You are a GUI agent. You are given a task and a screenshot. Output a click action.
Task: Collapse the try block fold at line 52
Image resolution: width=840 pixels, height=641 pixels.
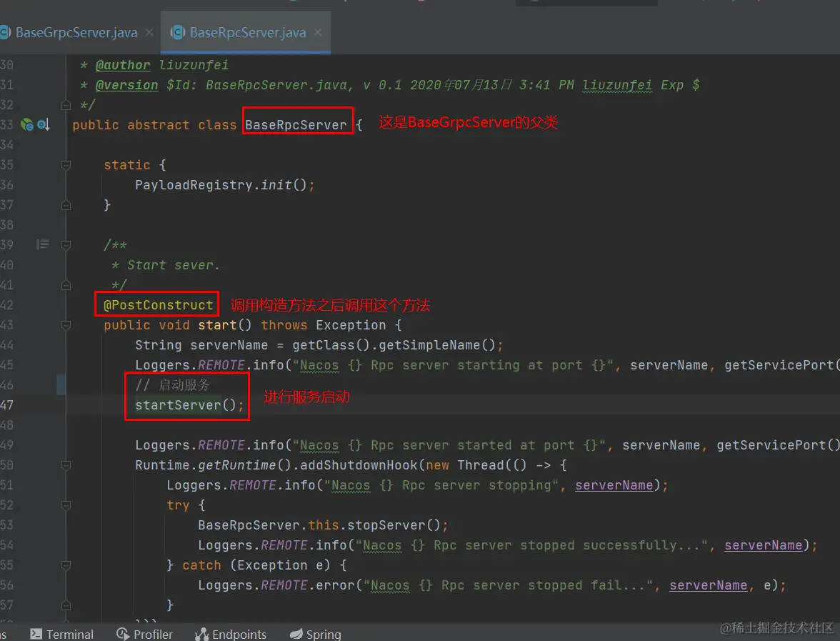click(x=66, y=505)
